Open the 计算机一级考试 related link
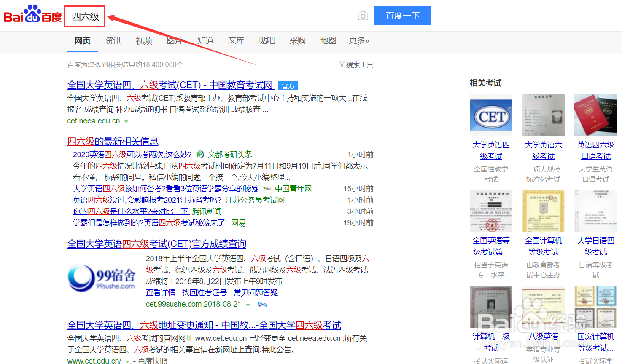Screen dimensions: 622x364 (x=491, y=342)
